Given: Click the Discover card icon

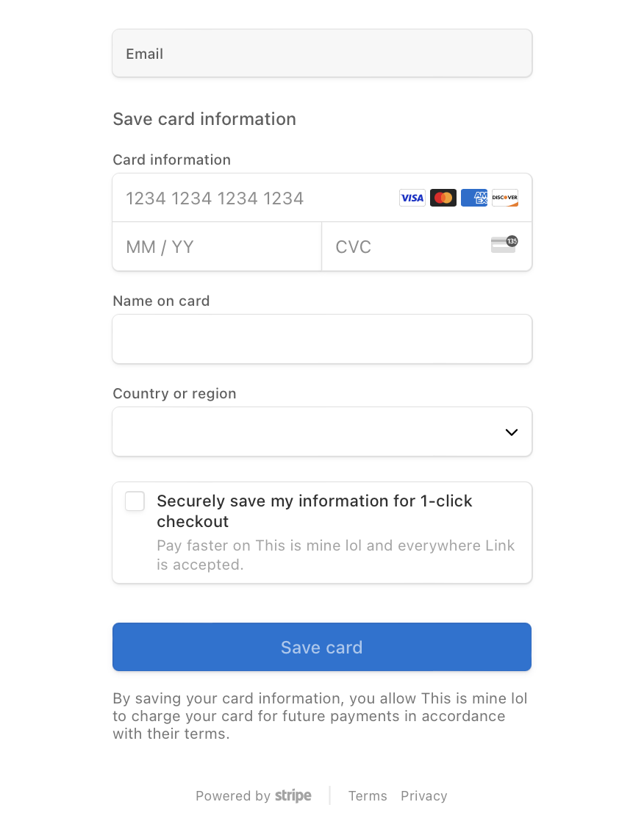Looking at the screenshot, I should coord(504,197).
